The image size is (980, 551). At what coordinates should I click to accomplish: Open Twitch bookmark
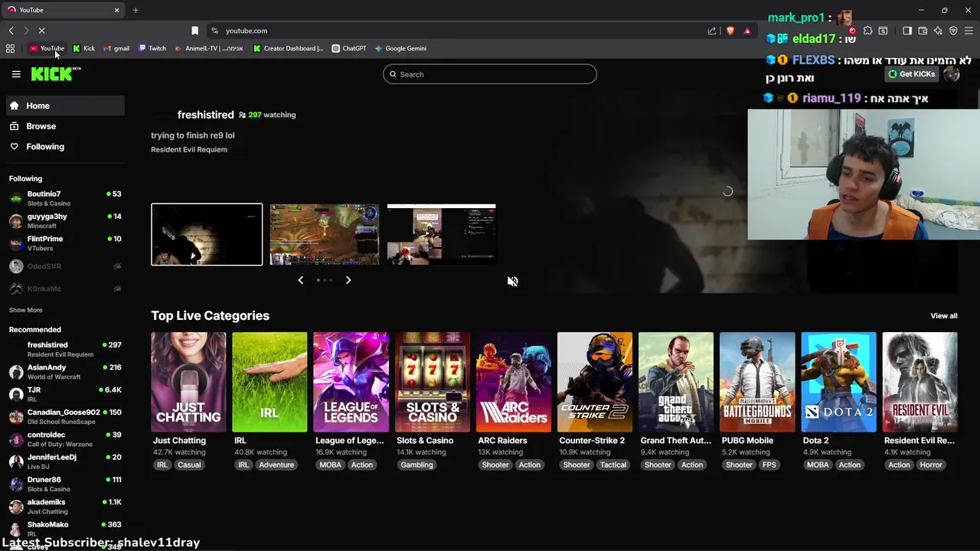(x=152, y=48)
